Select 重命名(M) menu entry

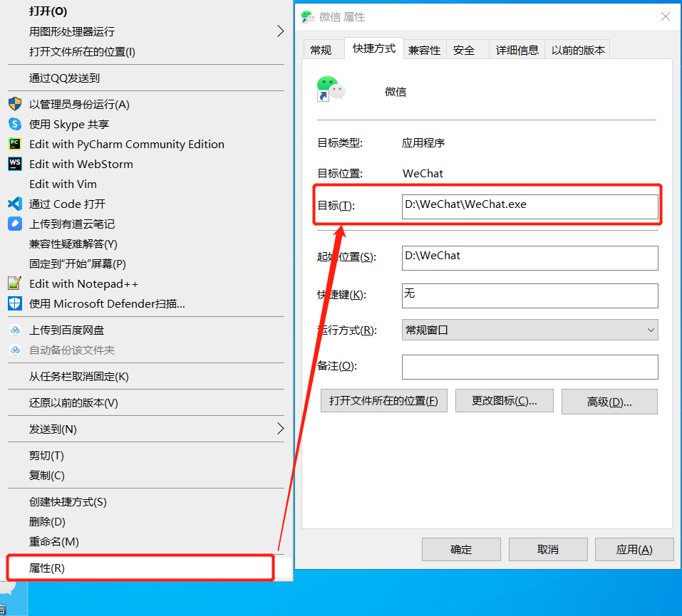[x=54, y=542]
